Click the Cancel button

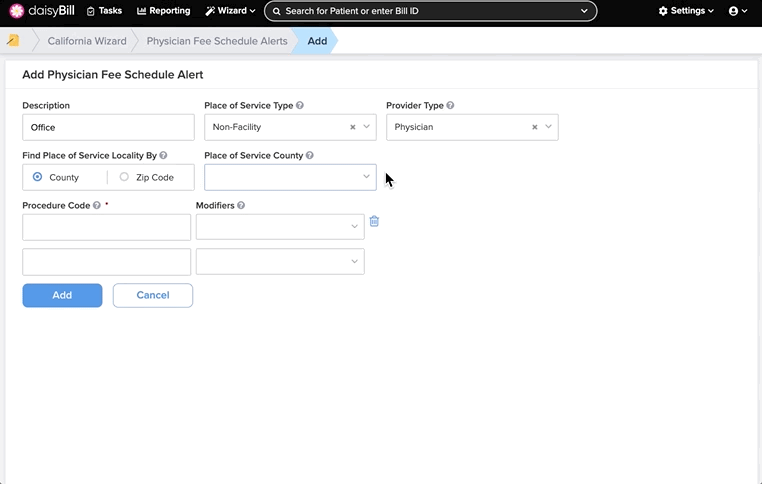153,295
